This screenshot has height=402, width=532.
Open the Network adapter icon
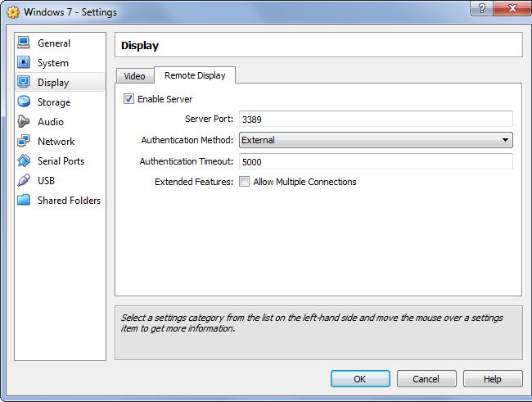pos(24,142)
